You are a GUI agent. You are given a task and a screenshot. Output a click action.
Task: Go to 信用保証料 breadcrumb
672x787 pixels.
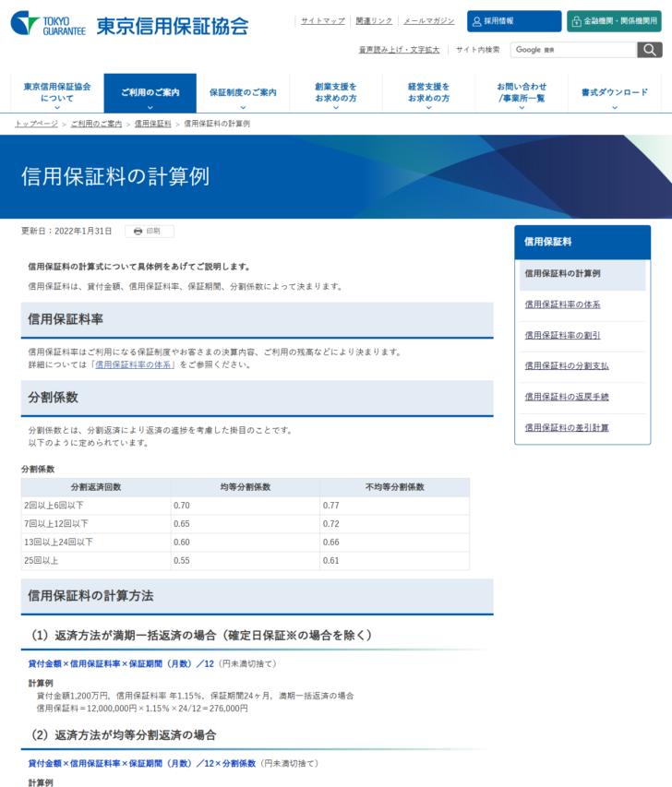point(152,124)
